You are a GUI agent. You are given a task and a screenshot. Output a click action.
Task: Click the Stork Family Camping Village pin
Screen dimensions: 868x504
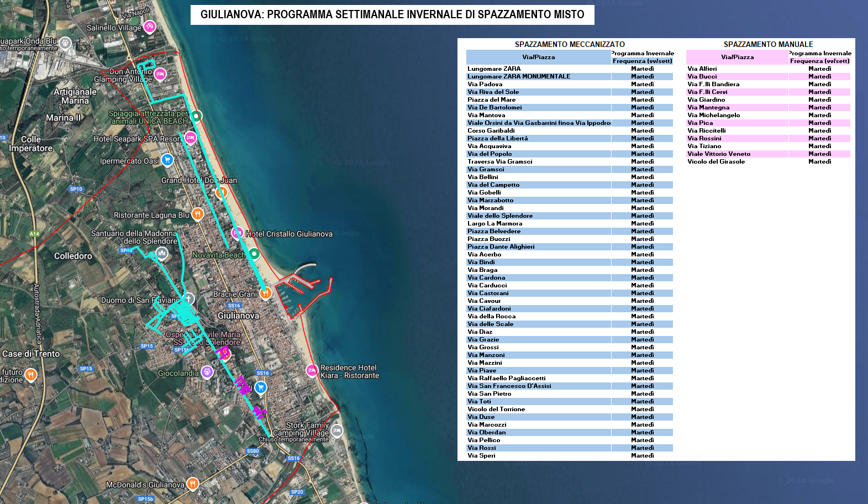337,431
